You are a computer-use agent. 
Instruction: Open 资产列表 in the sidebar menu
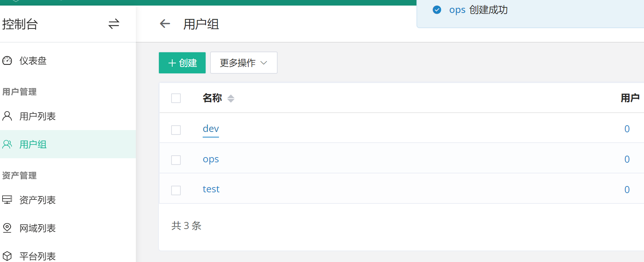(37, 200)
